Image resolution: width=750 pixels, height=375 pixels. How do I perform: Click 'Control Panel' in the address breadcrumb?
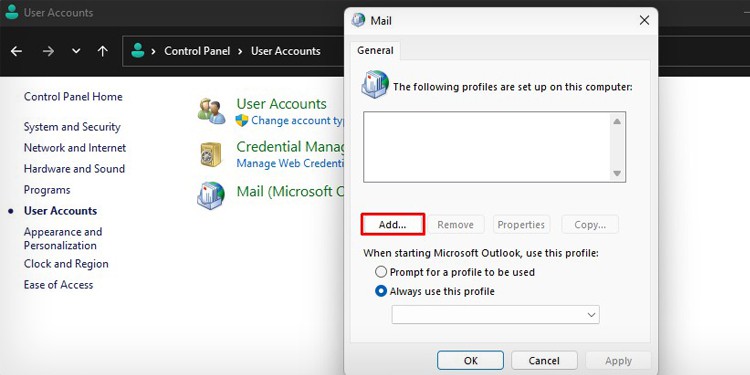(197, 51)
